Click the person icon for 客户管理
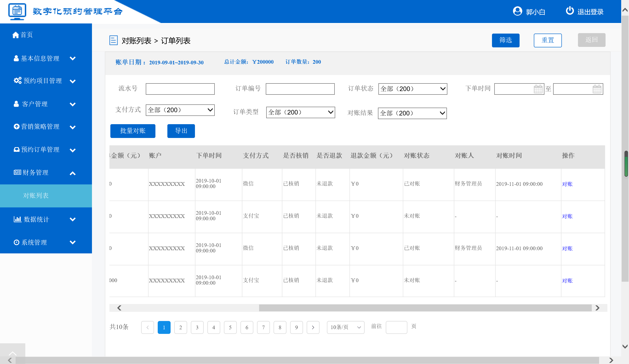The image size is (629, 364). [16, 104]
